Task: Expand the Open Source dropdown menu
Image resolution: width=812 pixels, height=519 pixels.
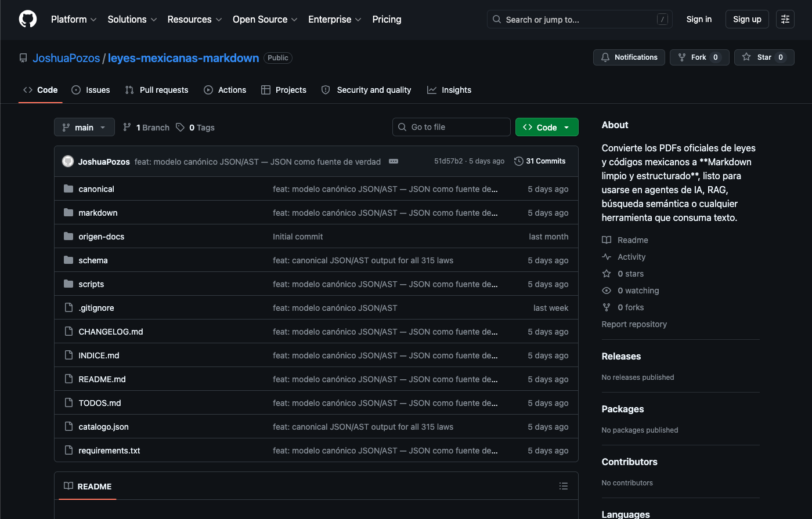Action: click(x=265, y=19)
